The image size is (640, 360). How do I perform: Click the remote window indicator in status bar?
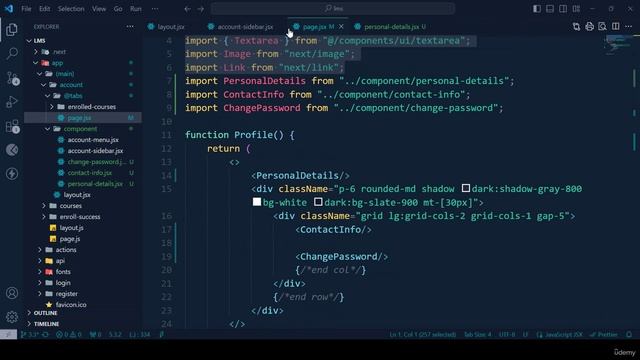pyautogui.click(x=8, y=334)
